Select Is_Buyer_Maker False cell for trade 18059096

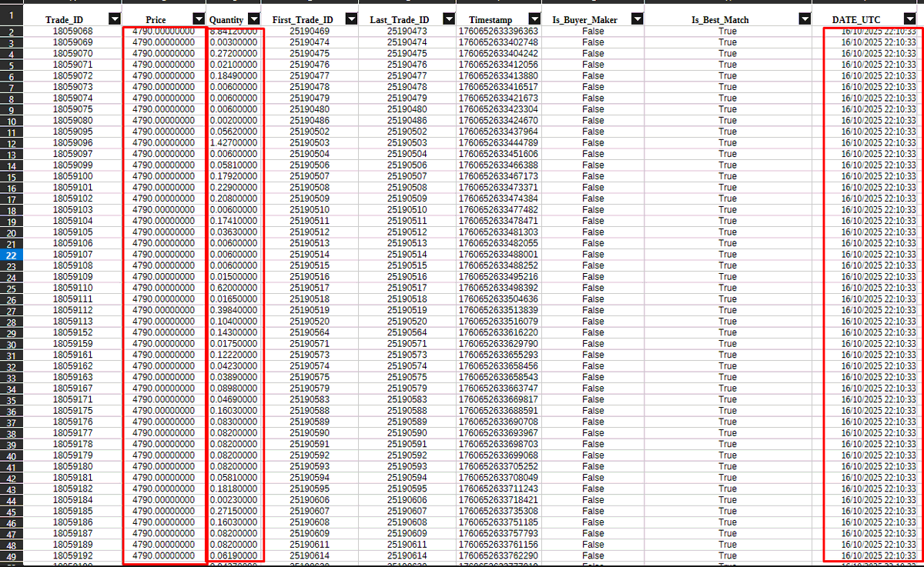(593, 142)
